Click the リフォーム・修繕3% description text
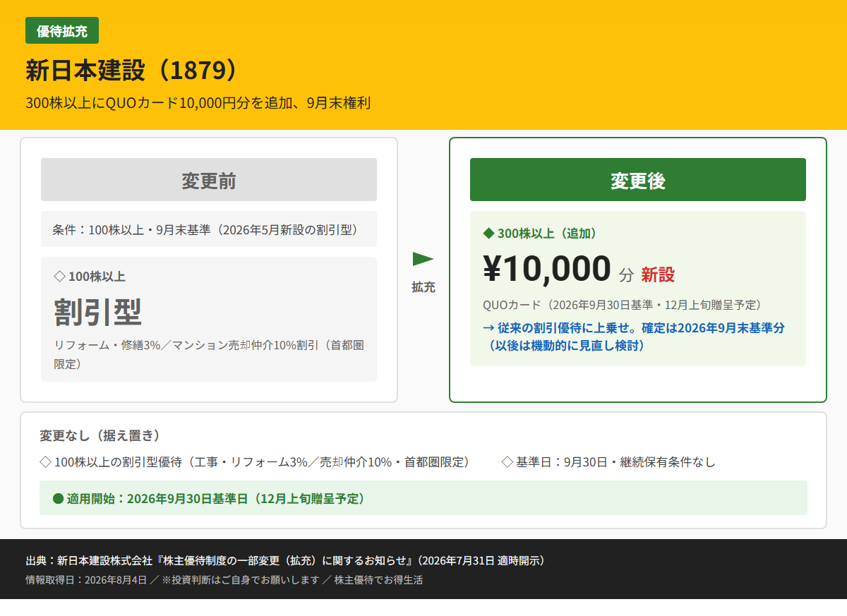The width and height of the screenshot is (847, 616). [209, 354]
